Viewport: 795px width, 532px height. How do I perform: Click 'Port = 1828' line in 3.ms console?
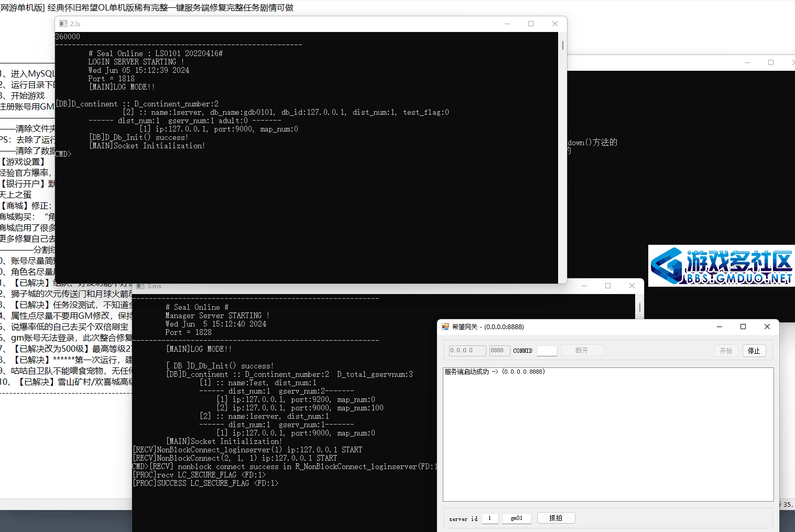tap(189, 332)
